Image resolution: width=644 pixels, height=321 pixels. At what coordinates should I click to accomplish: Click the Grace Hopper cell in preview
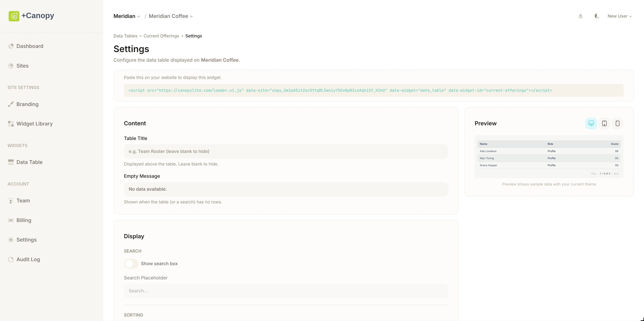(488, 165)
